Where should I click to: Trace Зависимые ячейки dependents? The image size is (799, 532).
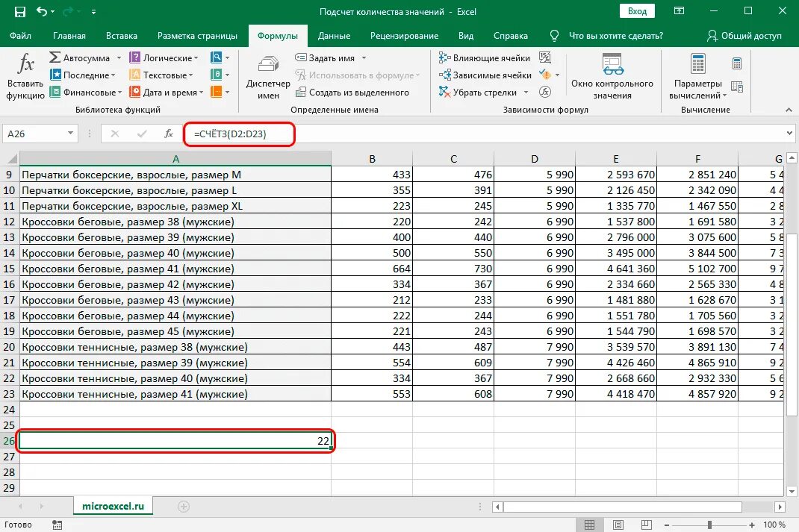point(485,75)
